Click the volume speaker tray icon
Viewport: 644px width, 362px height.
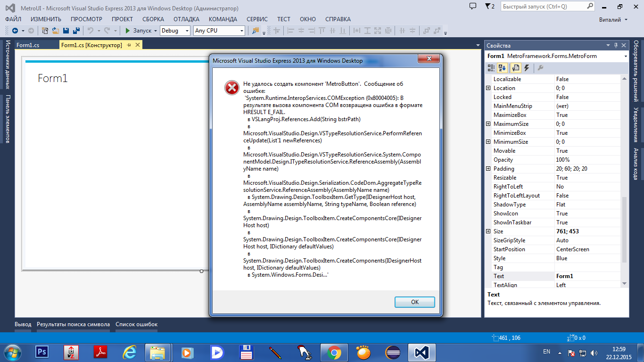point(595,352)
